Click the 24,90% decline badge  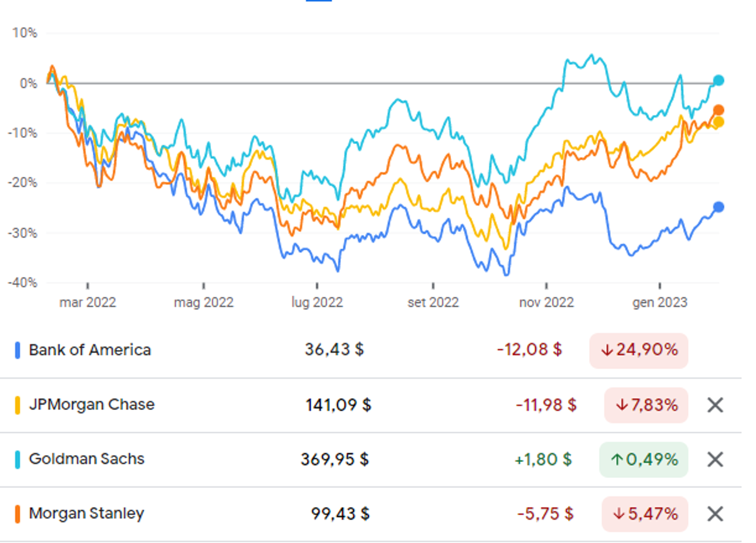coord(639,350)
